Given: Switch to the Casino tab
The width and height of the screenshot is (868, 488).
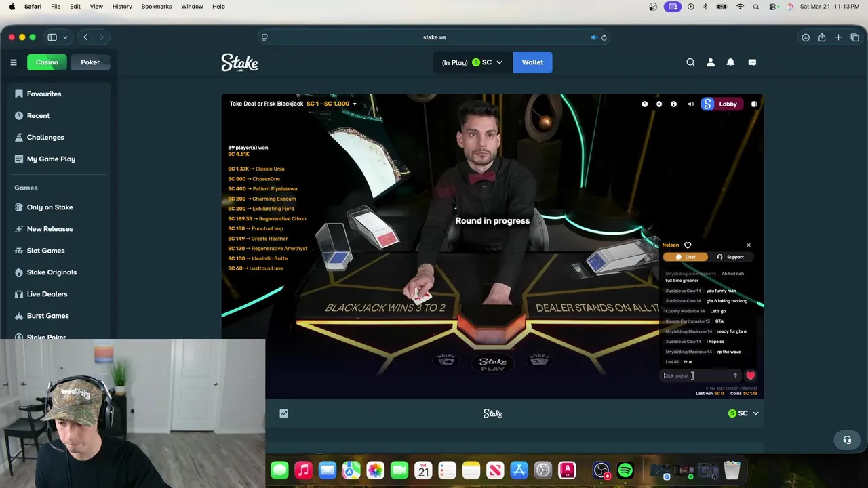Looking at the screenshot, I should coord(47,62).
